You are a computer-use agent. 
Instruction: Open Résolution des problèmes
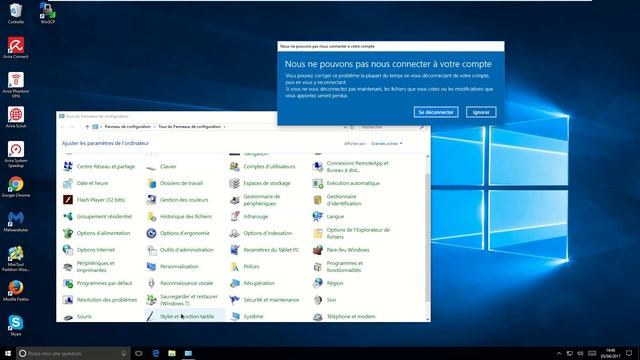click(100, 300)
